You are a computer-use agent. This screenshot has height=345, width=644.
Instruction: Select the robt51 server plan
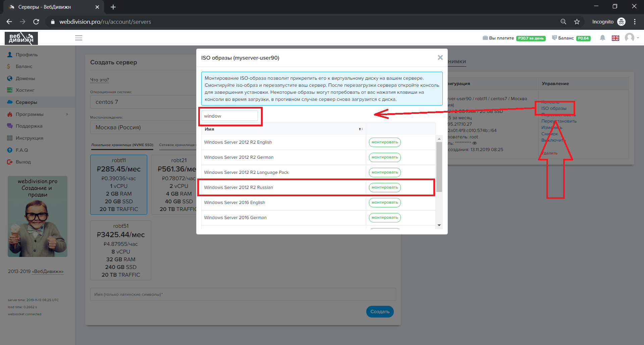pos(121,250)
